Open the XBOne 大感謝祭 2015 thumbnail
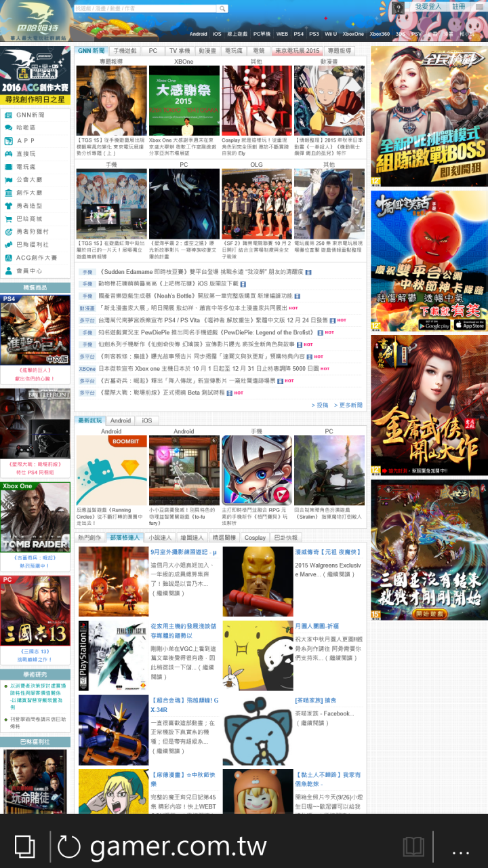This screenshot has width=488, height=868. (x=184, y=101)
